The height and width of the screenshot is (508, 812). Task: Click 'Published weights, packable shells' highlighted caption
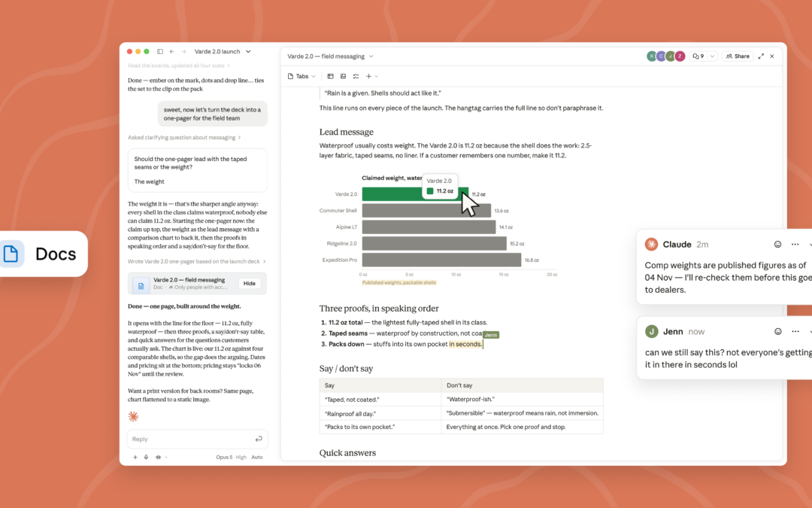click(398, 282)
